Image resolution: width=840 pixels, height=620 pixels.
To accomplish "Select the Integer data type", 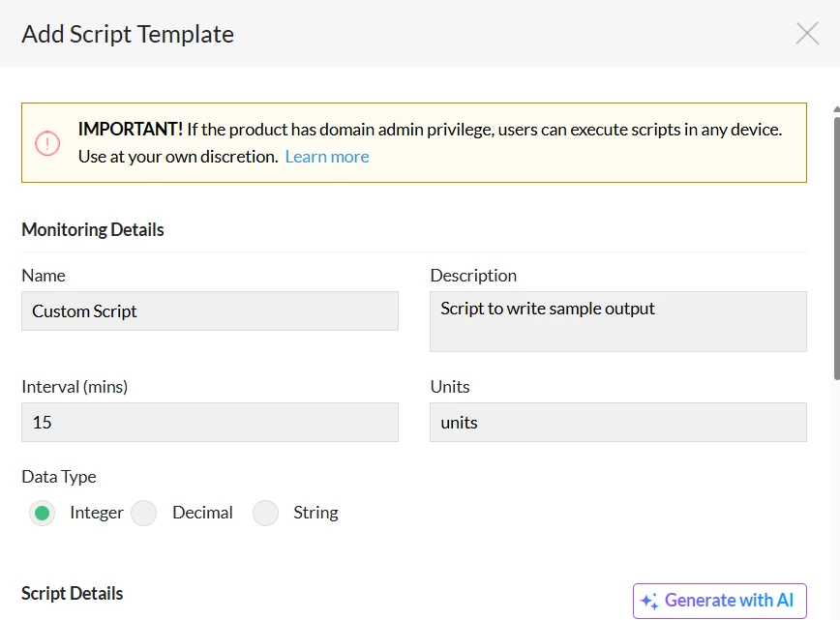I will click(42, 513).
